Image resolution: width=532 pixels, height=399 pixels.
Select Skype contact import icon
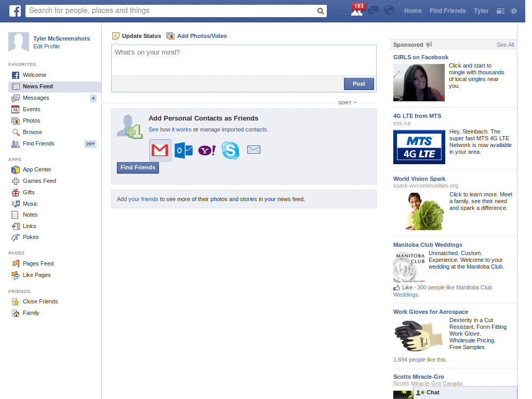[230, 150]
